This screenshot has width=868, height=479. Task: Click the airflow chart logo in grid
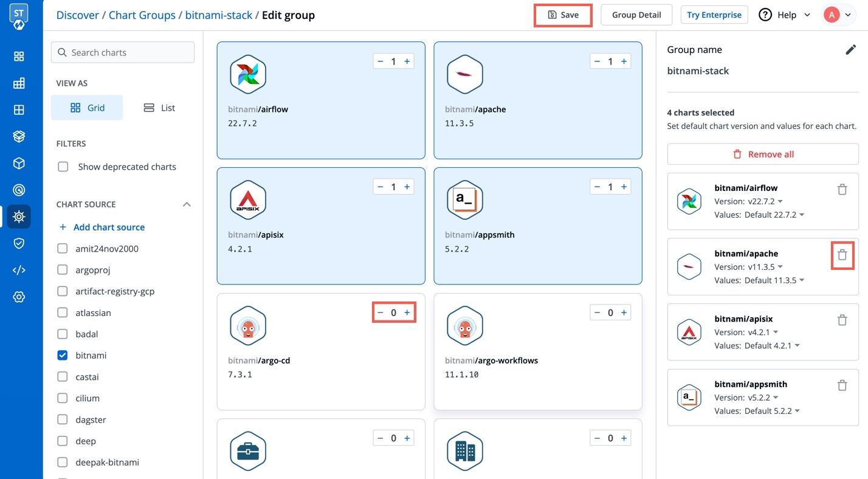(248, 75)
